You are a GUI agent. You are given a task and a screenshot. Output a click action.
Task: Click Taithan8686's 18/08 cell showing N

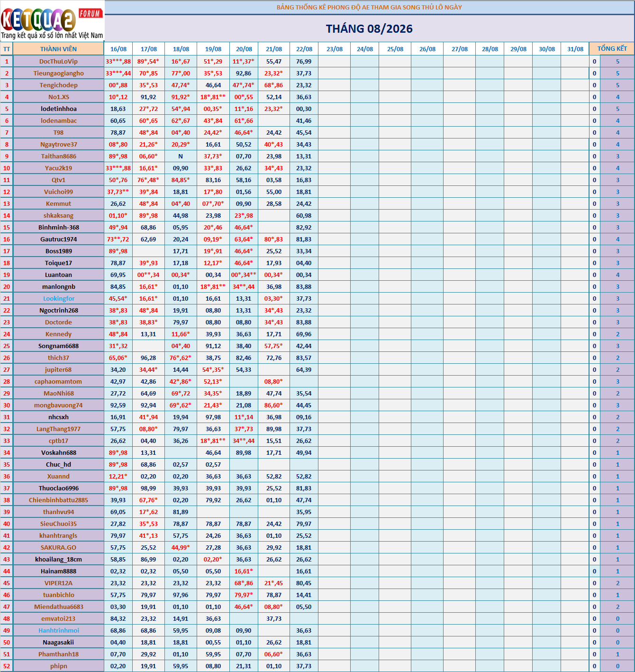[181, 156]
